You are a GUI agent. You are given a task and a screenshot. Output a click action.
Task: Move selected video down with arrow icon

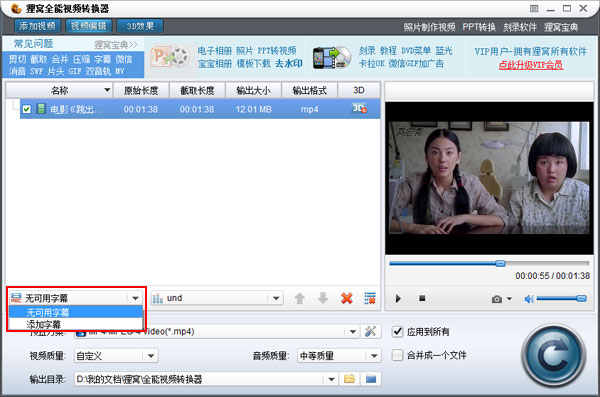click(323, 298)
